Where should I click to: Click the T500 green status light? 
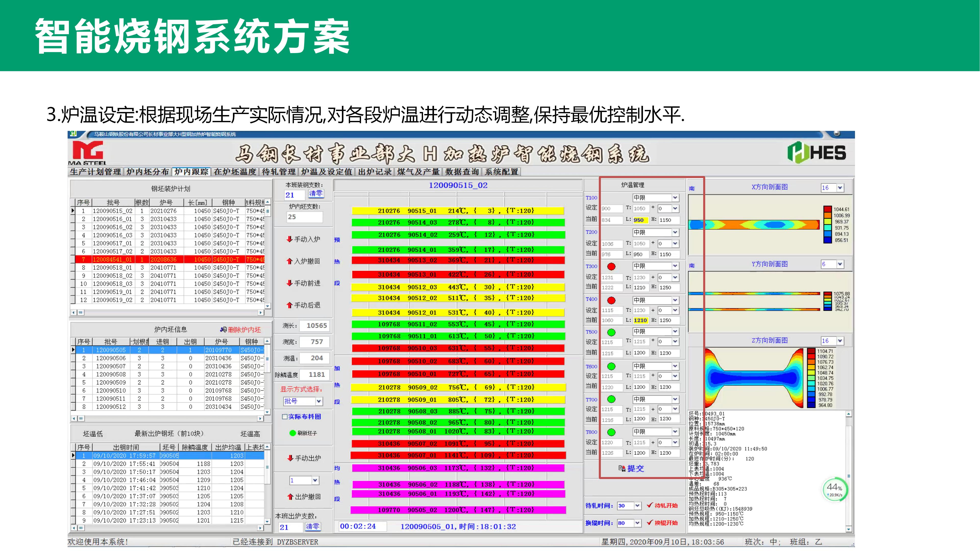click(611, 332)
